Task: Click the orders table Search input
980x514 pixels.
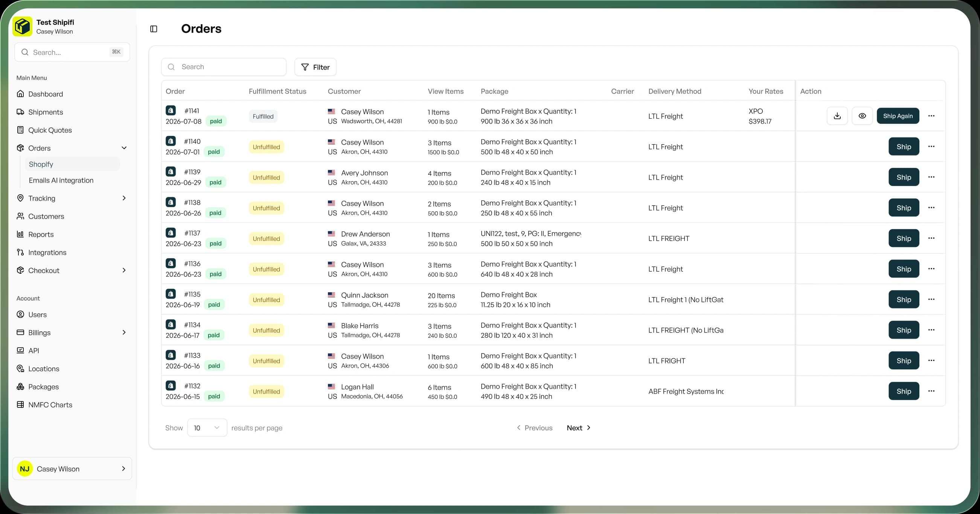Action: 224,67
